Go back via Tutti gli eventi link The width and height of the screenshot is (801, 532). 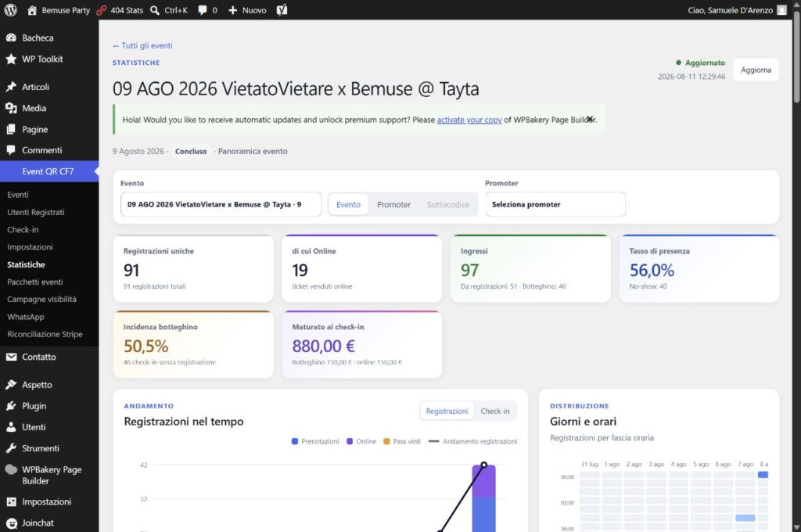142,45
